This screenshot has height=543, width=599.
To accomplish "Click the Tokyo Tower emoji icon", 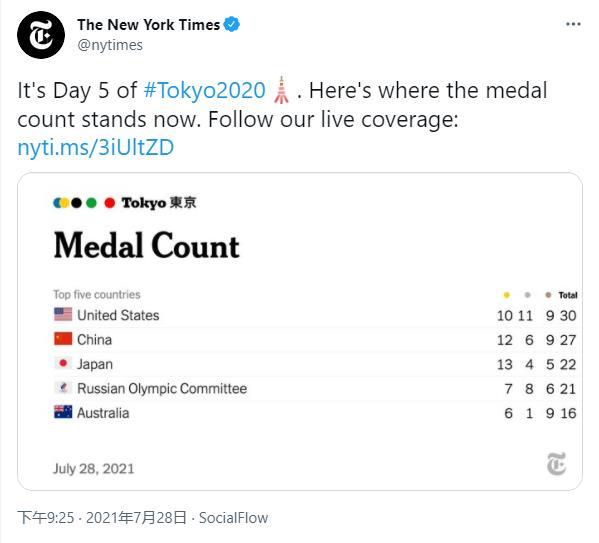I will click(281, 90).
